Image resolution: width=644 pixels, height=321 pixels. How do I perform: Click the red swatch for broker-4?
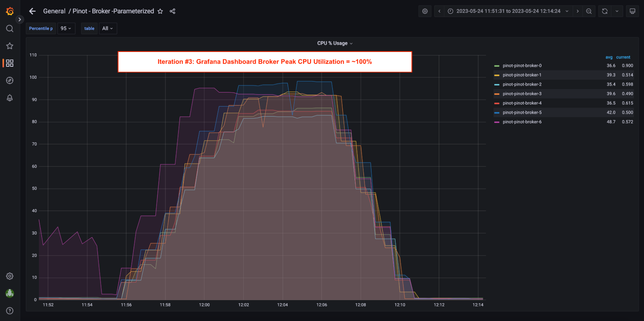coord(497,103)
